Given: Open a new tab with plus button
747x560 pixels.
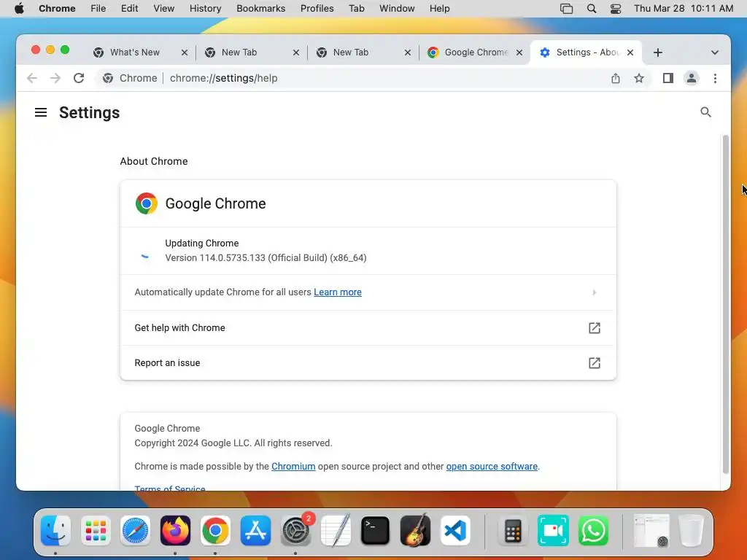Looking at the screenshot, I should point(658,52).
